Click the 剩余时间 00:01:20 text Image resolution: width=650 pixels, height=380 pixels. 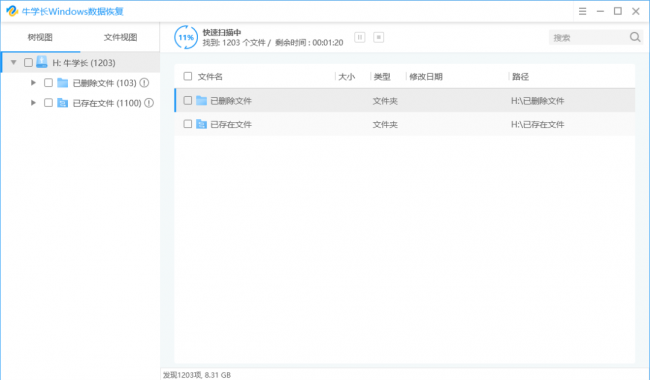coord(309,42)
